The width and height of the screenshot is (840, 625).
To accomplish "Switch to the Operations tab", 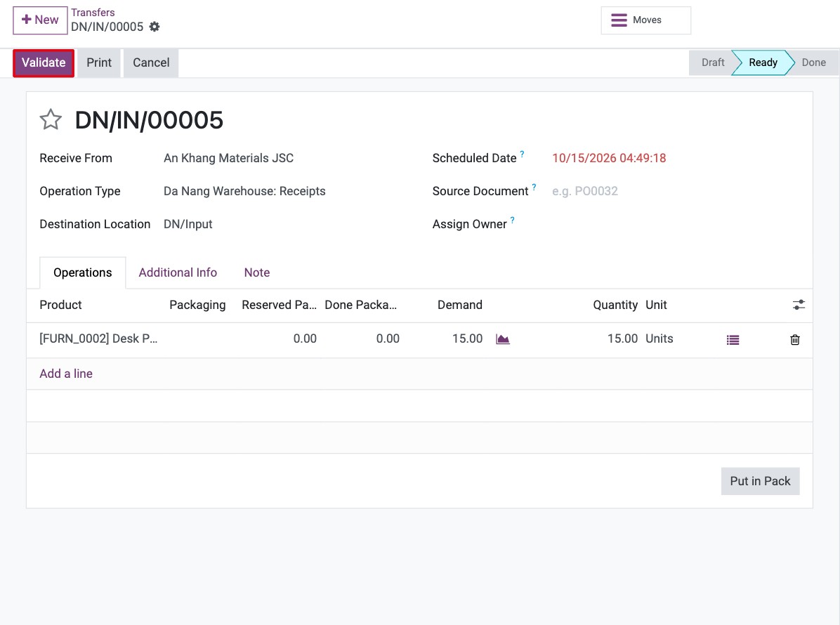I will pos(82,272).
